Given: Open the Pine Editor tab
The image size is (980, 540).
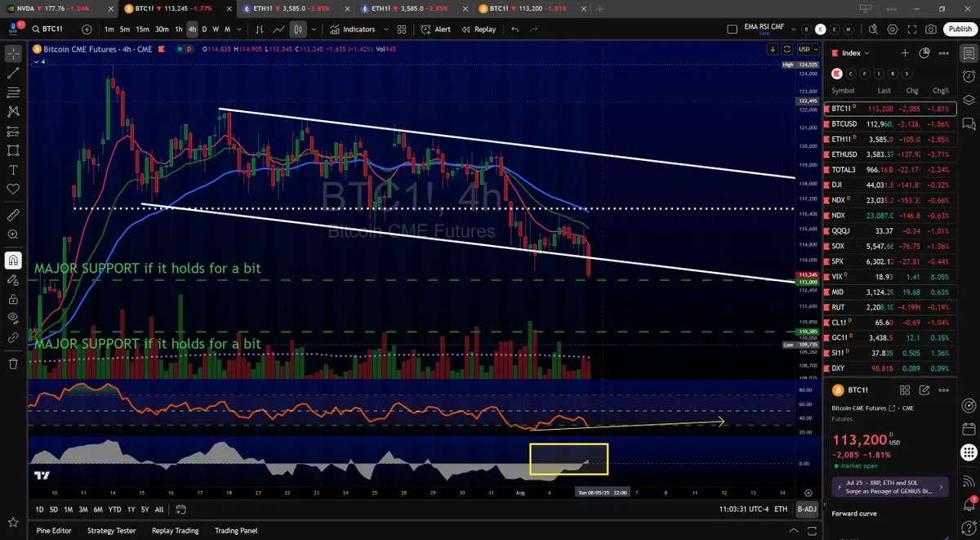Looking at the screenshot, I should click(54, 530).
